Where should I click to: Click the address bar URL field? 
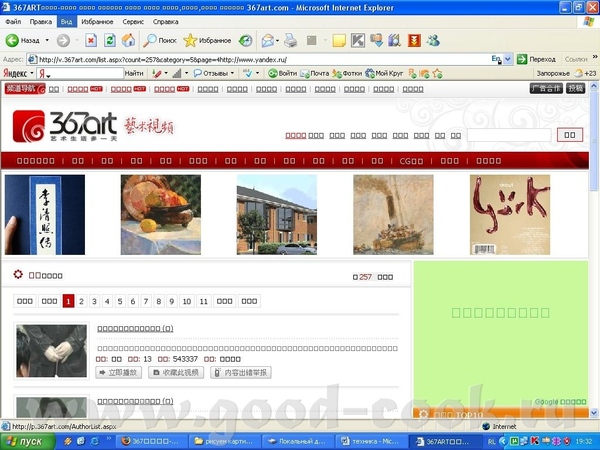[264, 59]
